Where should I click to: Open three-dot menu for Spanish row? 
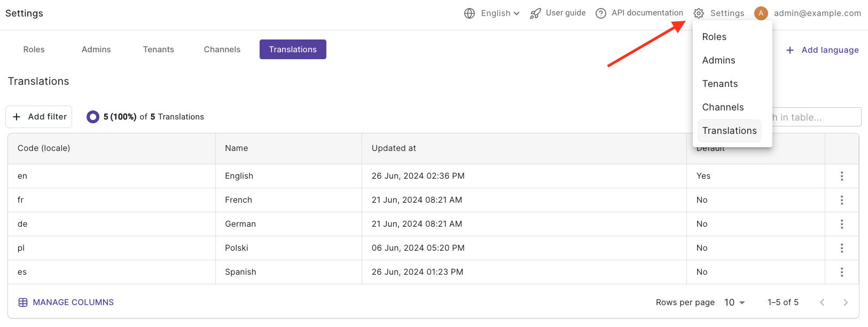(x=842, y=272)
